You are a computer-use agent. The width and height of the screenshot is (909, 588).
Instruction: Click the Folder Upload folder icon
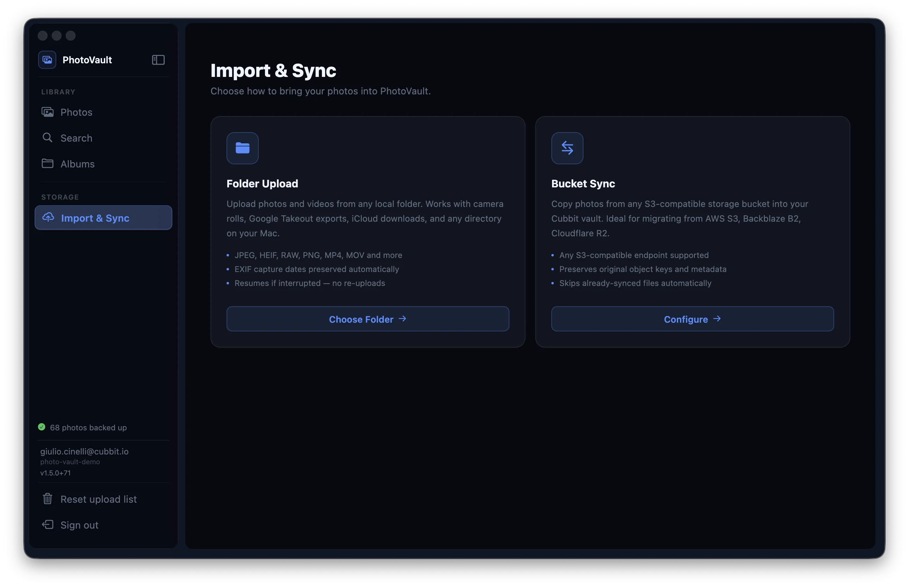coord(242,148)
